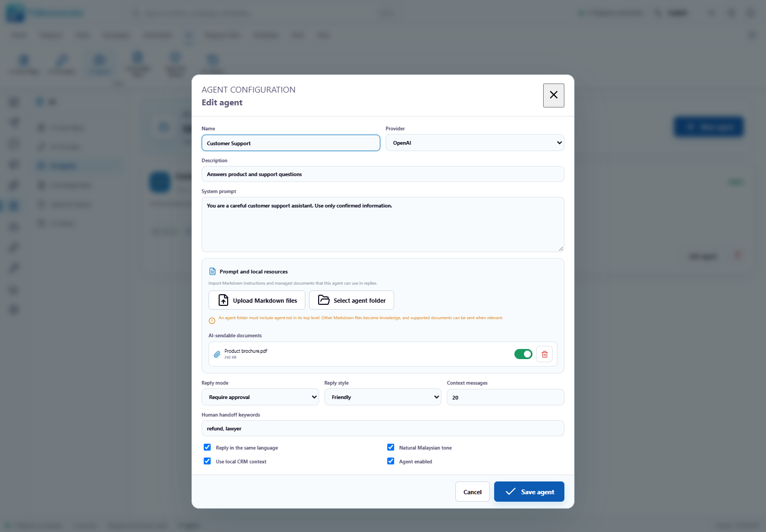The width and height of the screenshot is (766, 532).
Task: Delete Product brochure.pdf using the trash icon
Action: coord(544,354)
